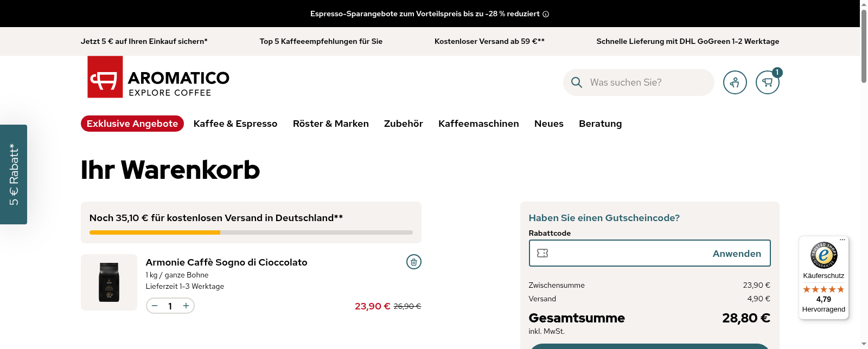Open Kaffee & Espresso menu

[x=235, y=124]
